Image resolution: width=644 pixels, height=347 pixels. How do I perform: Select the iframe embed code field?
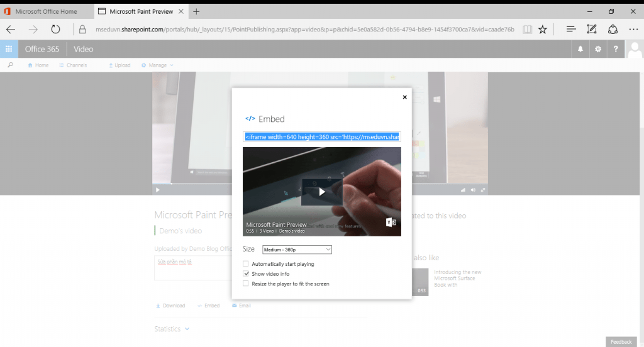(x=321, y=137)
